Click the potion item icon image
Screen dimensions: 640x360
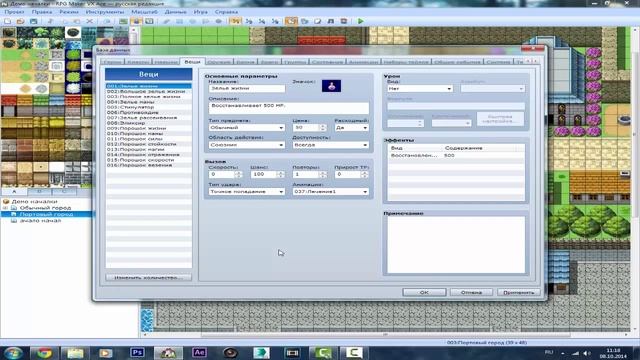point(331,86)
